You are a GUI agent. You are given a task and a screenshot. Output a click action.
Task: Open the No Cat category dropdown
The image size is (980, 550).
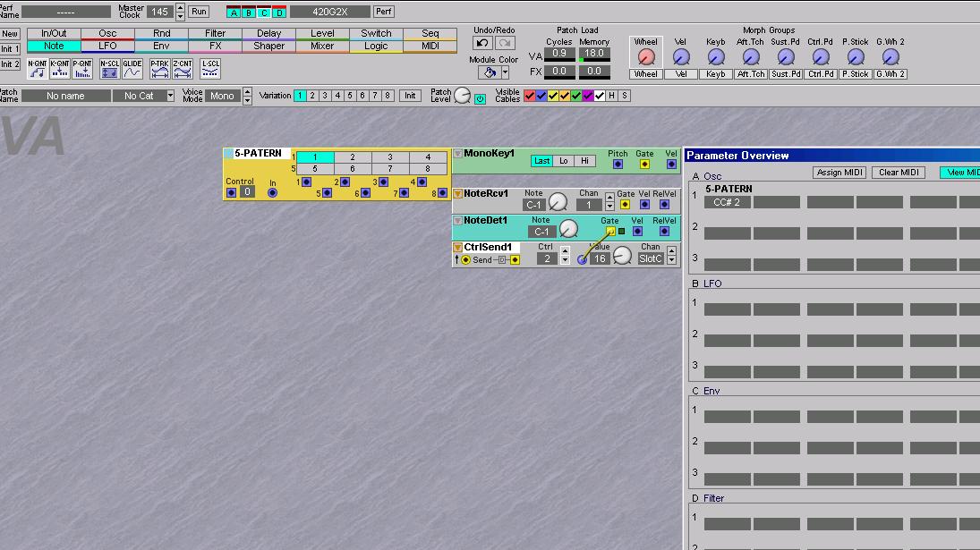[x=170, y=96]
